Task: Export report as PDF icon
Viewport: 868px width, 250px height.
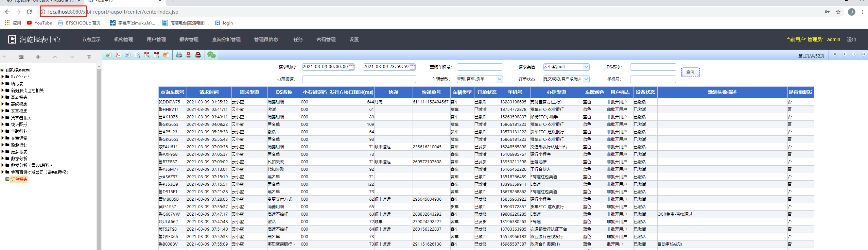Action: [118, 55]
